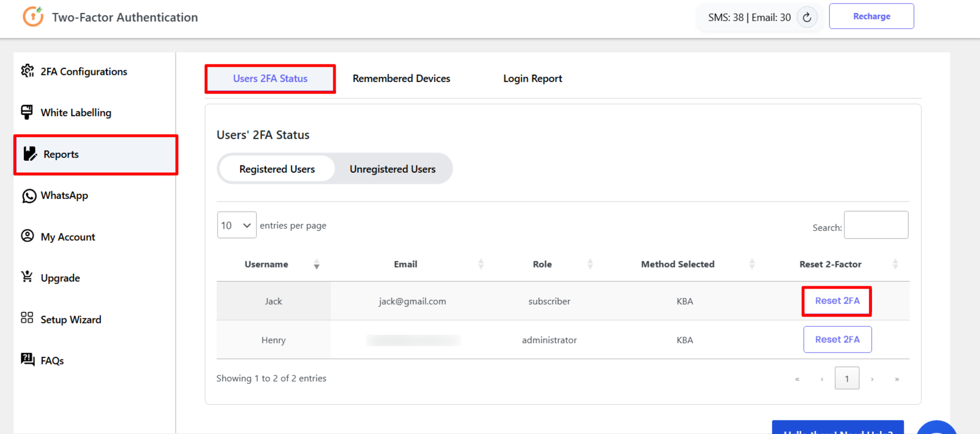Sort by Reset 2-Factor column arrows
Screen dimensions: 980x434
pos(896,264)
